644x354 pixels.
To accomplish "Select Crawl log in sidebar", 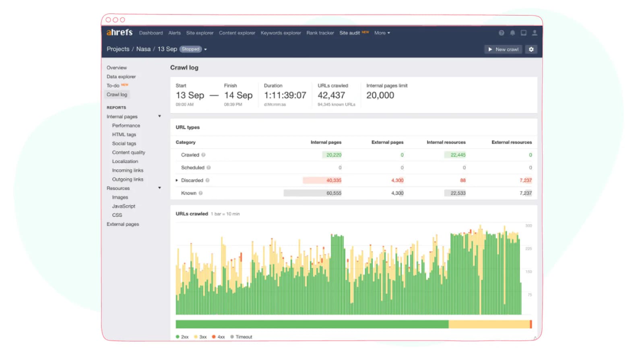I will (117, 95).
